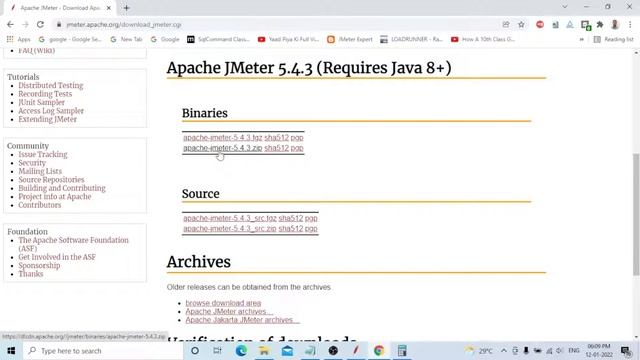Open File Explorer from taskbar

tap(264, 351)
